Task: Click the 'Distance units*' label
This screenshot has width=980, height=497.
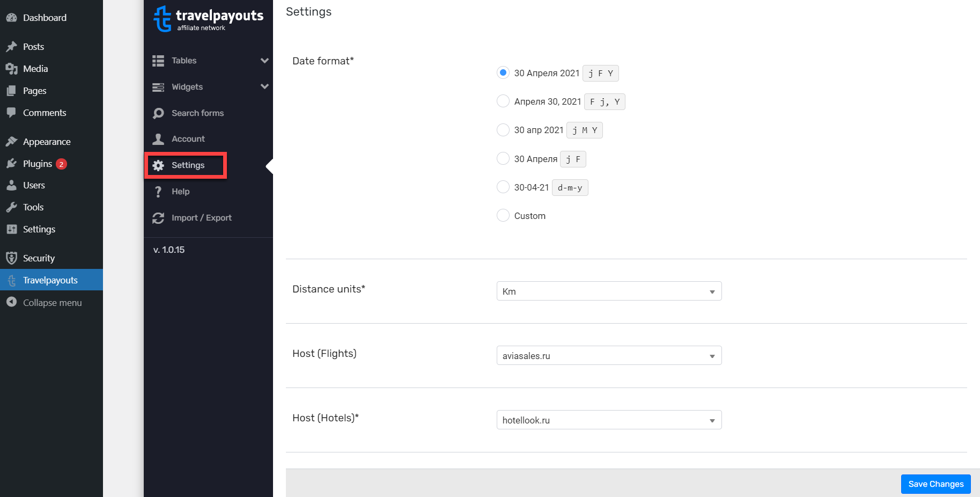Action: point(329,289)
